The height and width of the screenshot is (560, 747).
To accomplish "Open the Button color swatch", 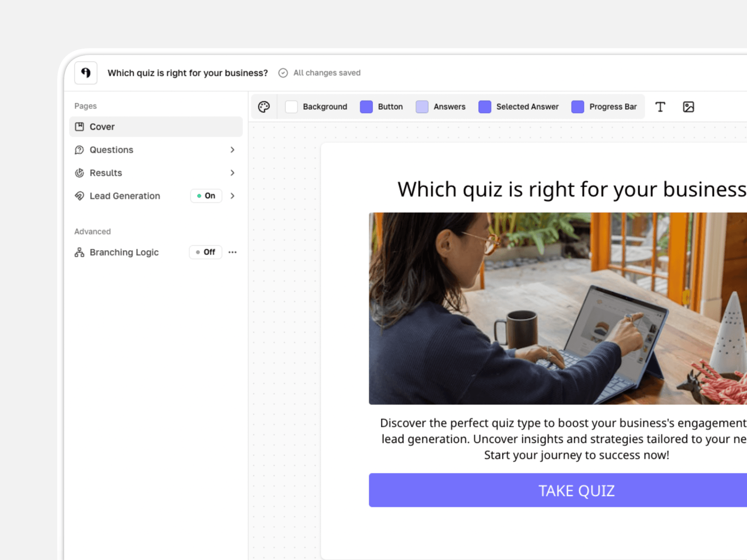I will point(366,107).
